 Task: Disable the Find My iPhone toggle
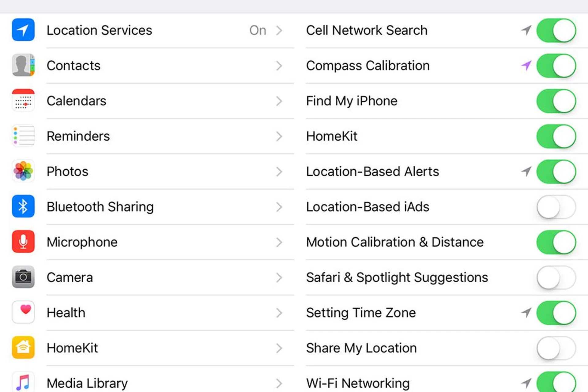pos(556,101)
